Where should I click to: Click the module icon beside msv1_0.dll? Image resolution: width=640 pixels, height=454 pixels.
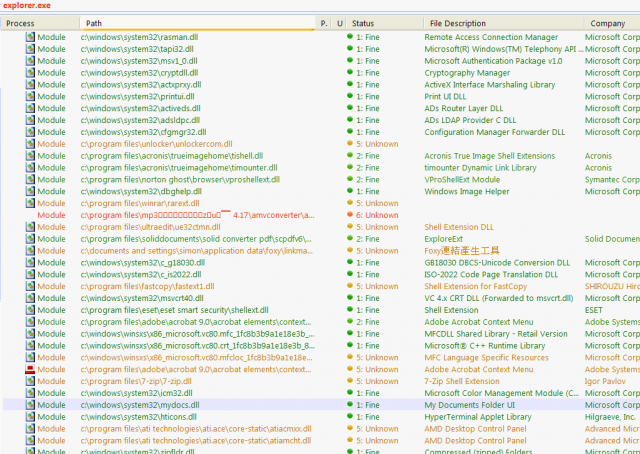(x=30, y=61)
